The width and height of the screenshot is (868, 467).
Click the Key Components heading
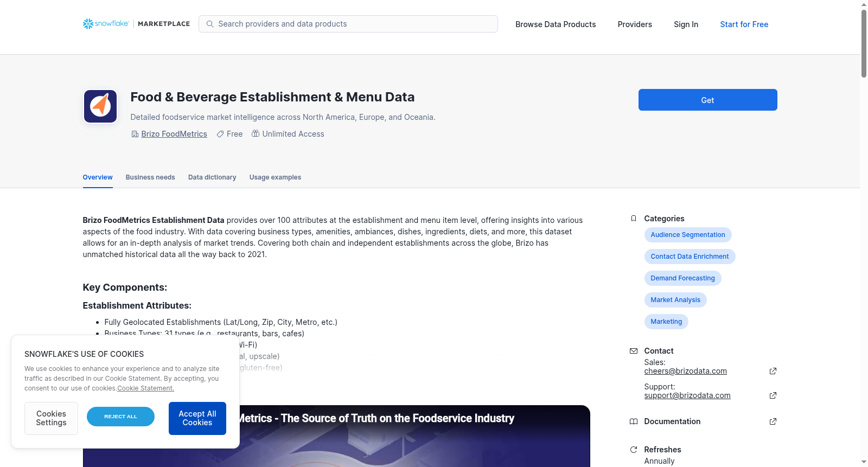pos(125,287)
